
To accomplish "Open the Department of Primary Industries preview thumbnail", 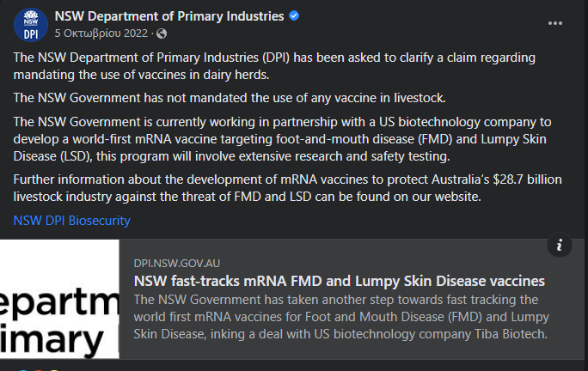I will click(x=59, y=299).
